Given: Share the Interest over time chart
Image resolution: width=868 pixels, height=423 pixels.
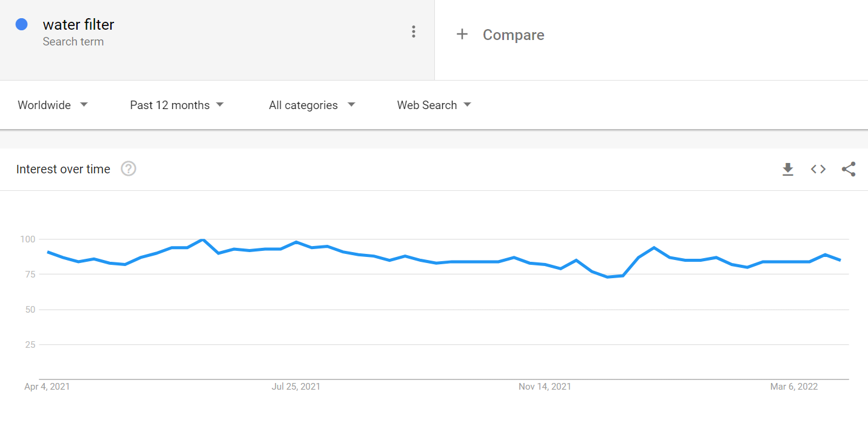Looking at the screenshot, I should [x=849, y=169].
